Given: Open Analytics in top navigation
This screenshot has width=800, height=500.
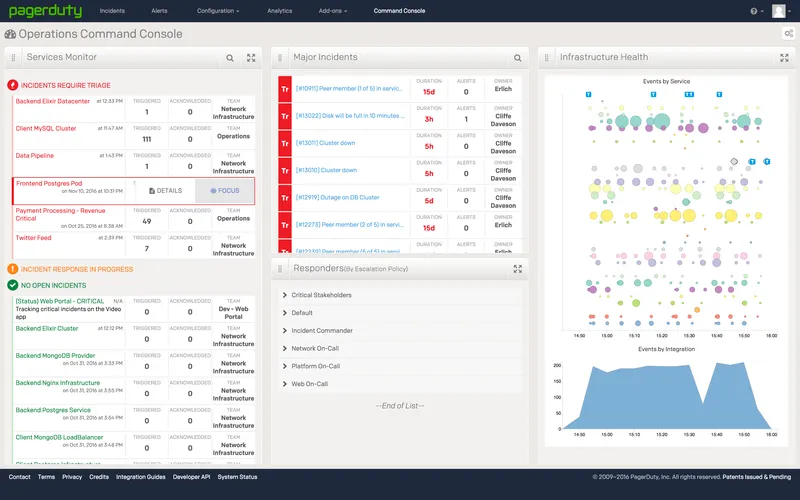Looking at the screenshot, I should pyautogui.click(x=280, y=11).
